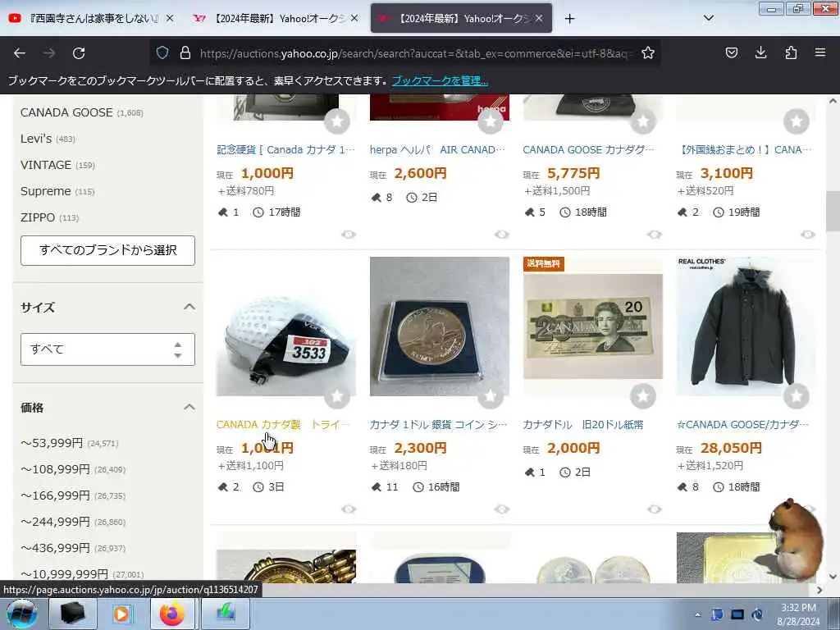Filter by Levi's brand
This screenshot has width=840, height=630.
tap(36, 139)
